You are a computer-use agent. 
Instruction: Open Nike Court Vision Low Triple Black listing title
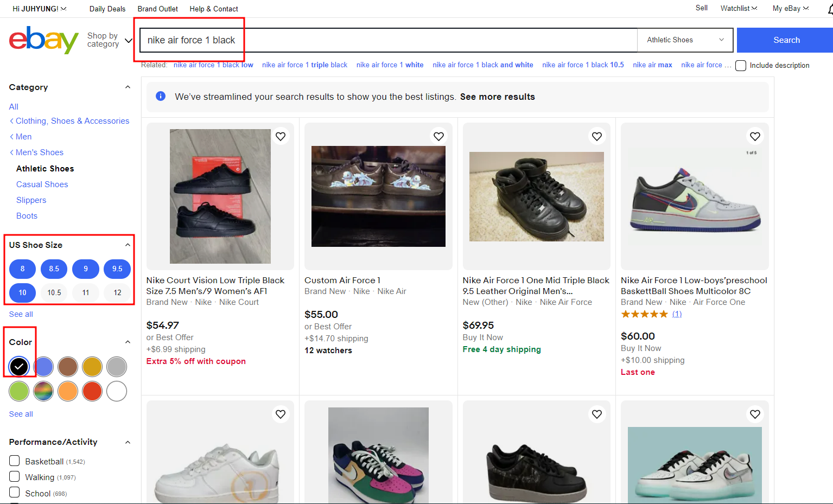(x=215, y=286)
